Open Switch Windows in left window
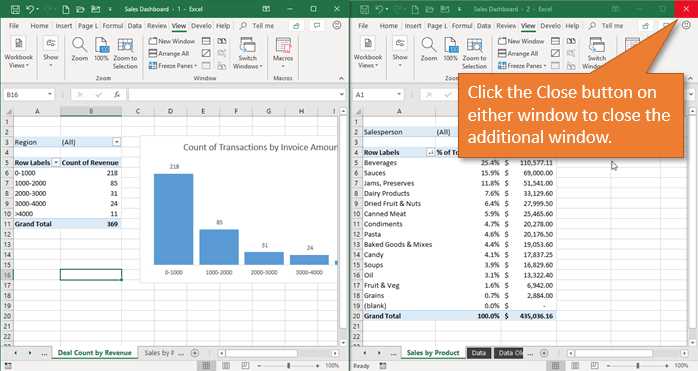The width and height of the screenshot is (698, 371). click(x=248, y=53)
